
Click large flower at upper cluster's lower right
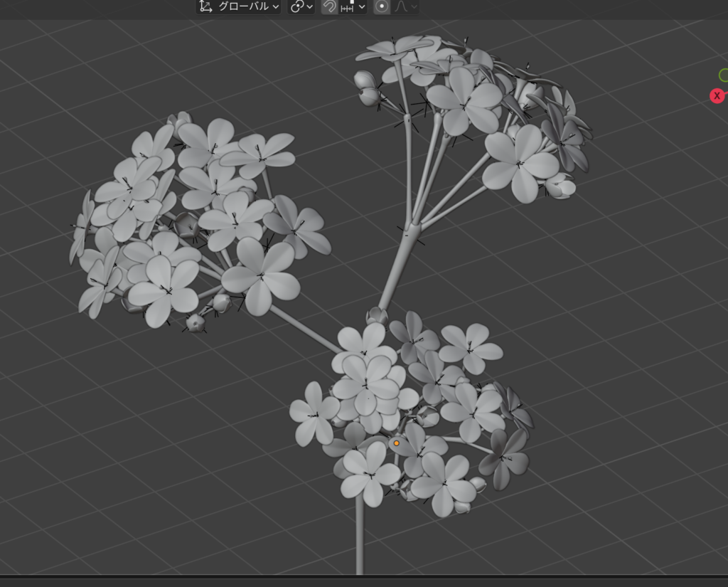point(520,164)
